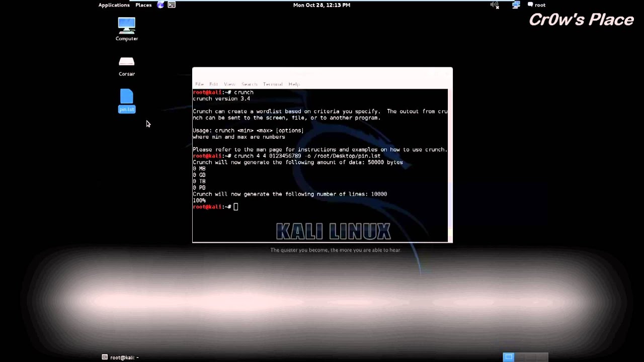
Task: Click the date and time clock
Action: [321, 5]
